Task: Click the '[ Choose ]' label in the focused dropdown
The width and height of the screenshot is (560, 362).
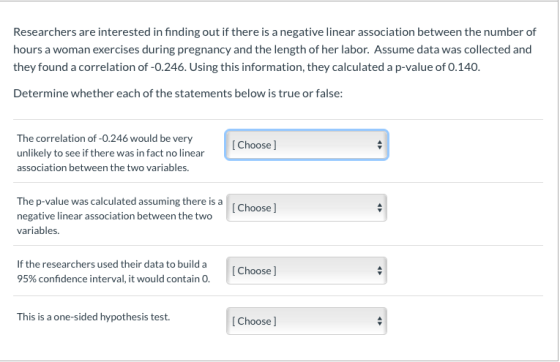Action: pos(254,145)
